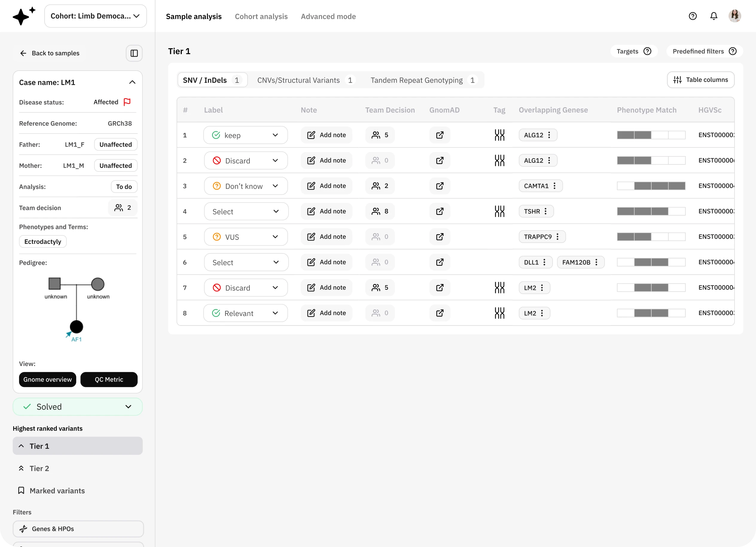Click chromosome tag icon in row 2

pyautogui.click(x=499, y=160)
